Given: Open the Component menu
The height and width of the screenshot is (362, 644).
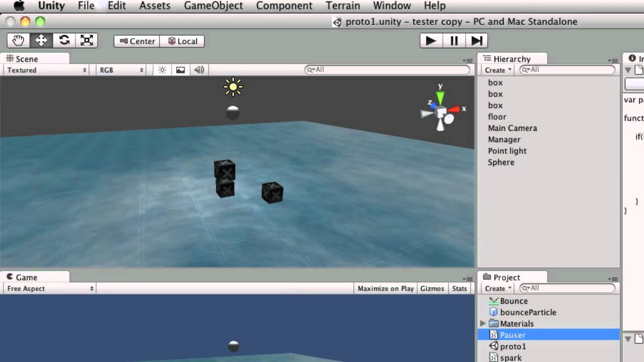Looking at the screenshot, I should [284, 6].
